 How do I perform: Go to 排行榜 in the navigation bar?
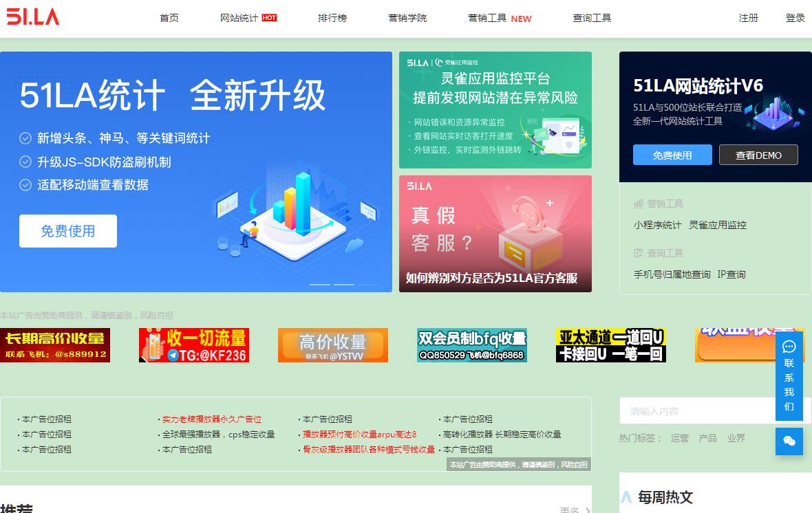click(332, 18)
